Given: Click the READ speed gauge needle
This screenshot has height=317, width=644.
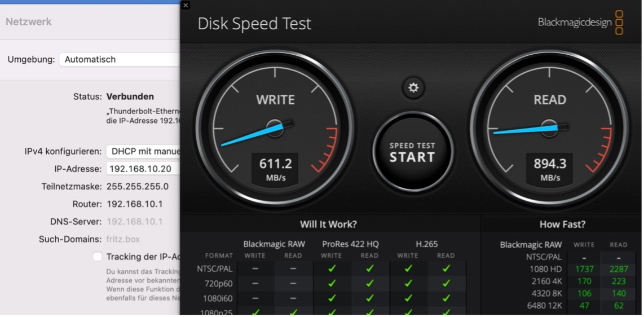Looking at the screenshot, I should click(526, 130).
